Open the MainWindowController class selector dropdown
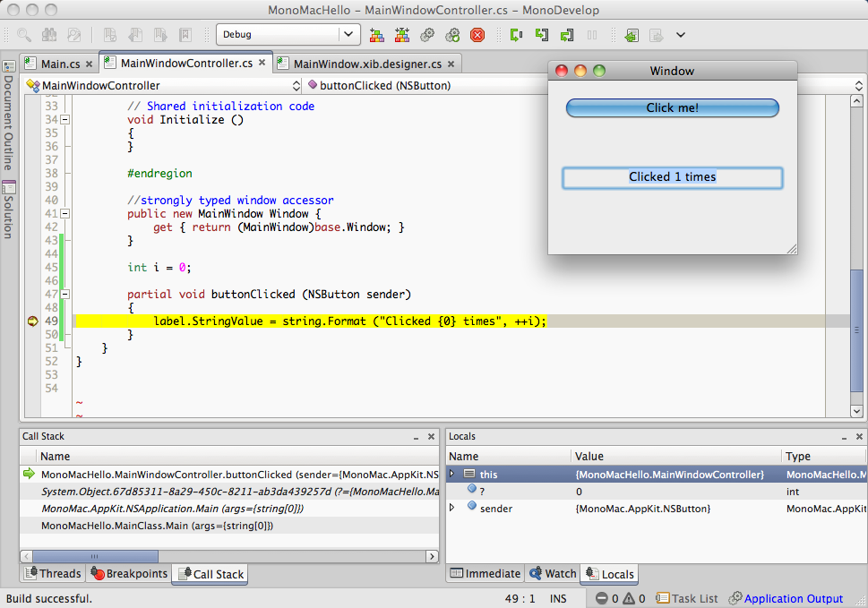868x608 pixels. coord(163,86)
